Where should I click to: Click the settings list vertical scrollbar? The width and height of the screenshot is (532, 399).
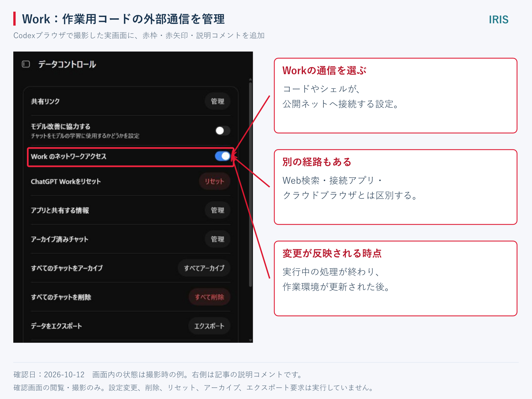point(250,185)
